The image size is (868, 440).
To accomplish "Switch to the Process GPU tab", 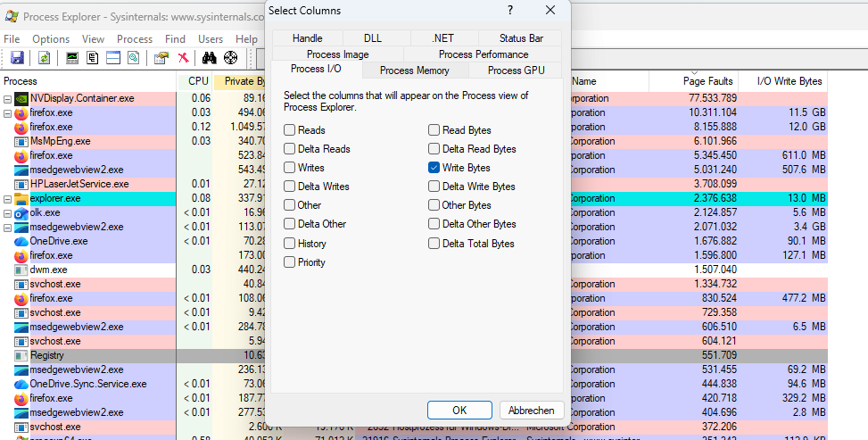I will coord(516,71).
